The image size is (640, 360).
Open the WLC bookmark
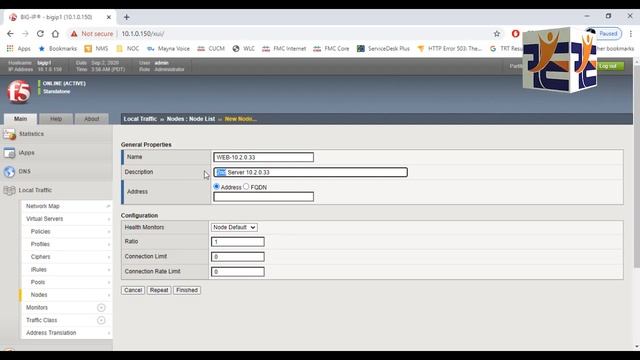(244, 49)
